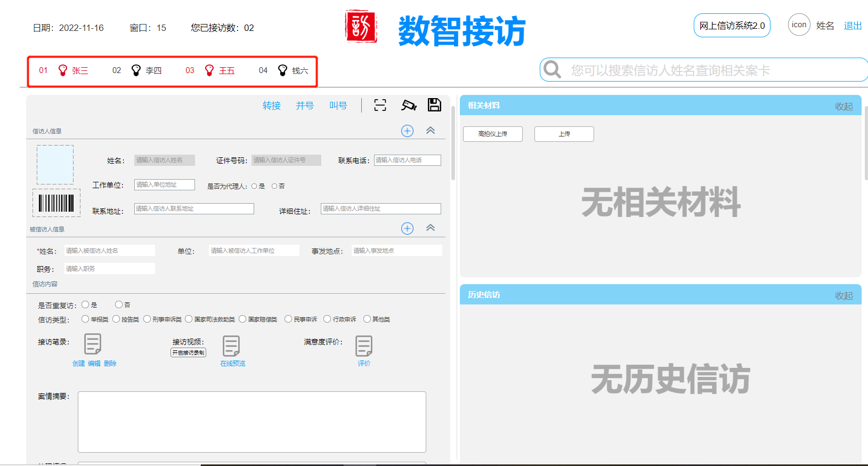Choose the 举报类 petition type
Viewport: 868px width, 466px height.
pyautogui.click(x=85, y=319)
